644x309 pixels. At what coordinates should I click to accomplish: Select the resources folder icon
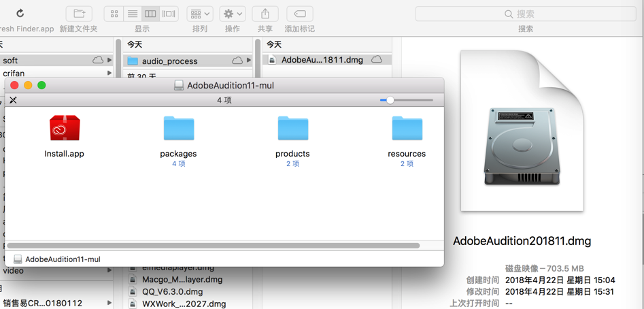pos(407,128)
